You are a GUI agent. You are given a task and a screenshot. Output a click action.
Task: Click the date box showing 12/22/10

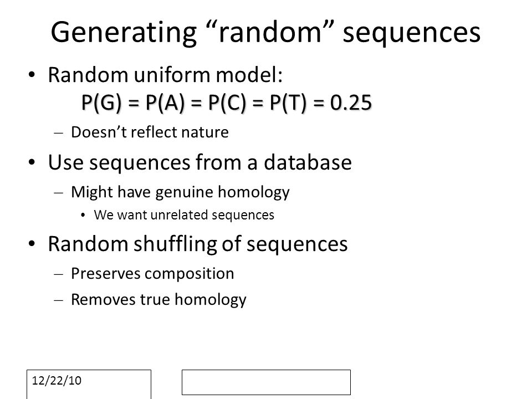pos(89,385)
